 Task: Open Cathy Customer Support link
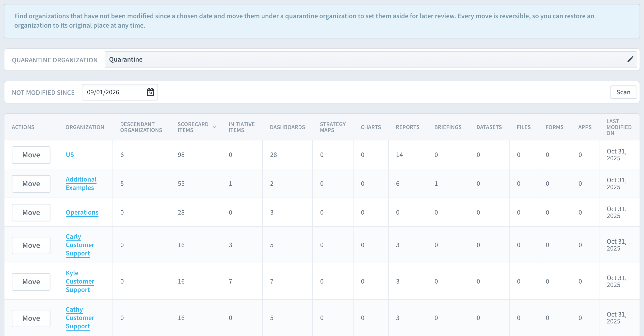(x=80, y=318)
